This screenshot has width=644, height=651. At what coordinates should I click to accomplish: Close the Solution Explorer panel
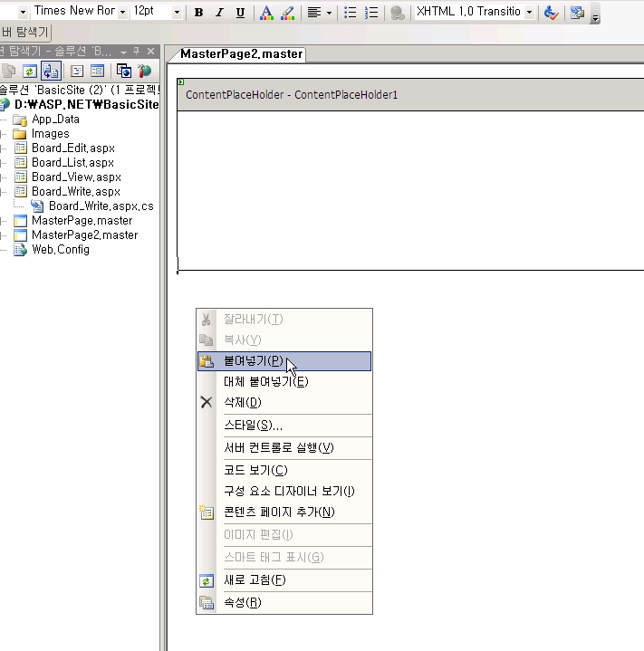[x=150, y=51]
